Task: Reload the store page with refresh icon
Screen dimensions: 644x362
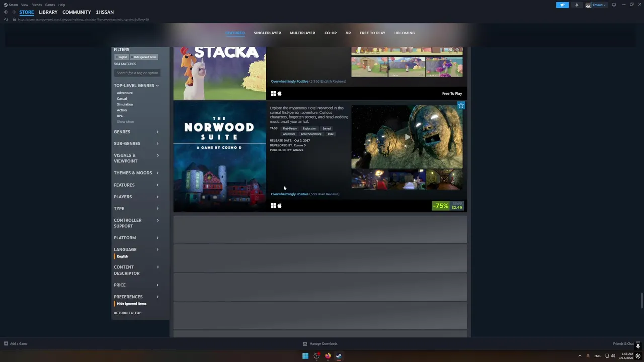Action: (x=6, y=19)
